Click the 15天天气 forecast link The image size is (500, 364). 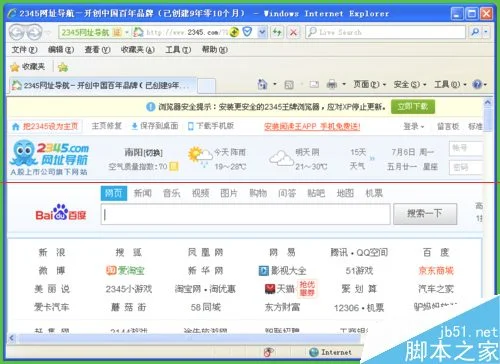coord(358,159)
